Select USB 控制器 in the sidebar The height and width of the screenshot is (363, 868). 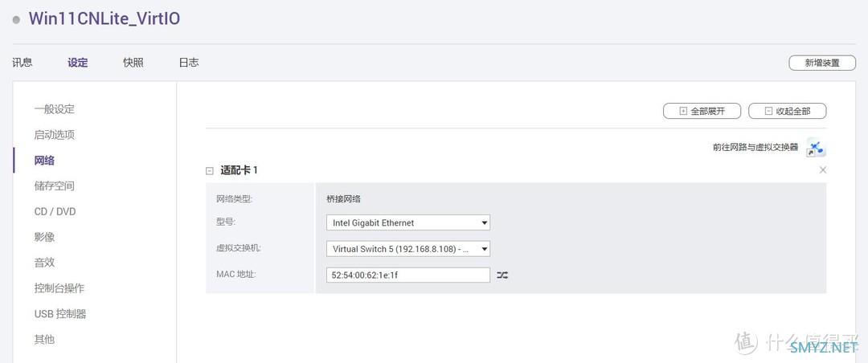click(x=60, y=314)
